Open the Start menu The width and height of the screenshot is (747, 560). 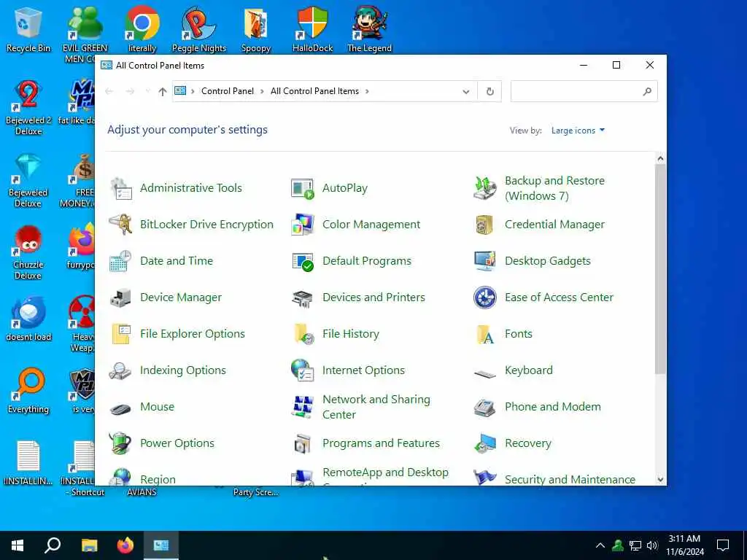18,545
